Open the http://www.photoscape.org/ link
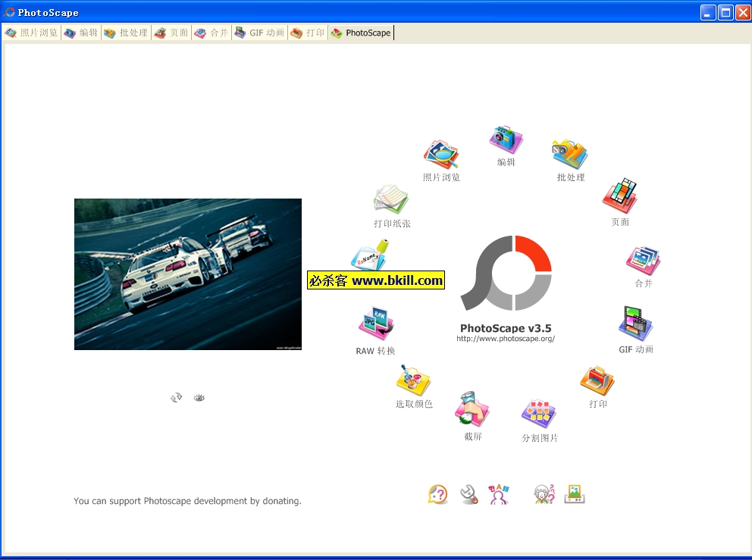 [x=506, y=339]
